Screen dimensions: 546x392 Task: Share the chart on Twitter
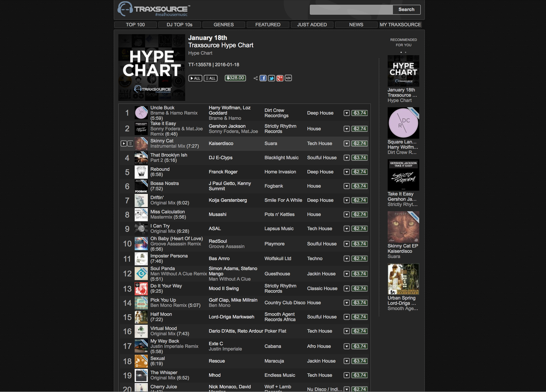[271, 78]
